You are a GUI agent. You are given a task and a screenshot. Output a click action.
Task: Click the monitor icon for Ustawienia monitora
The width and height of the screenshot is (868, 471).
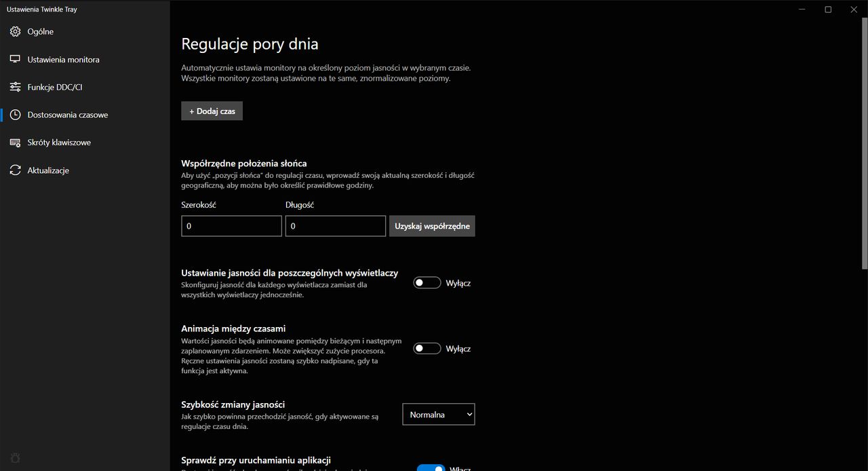coord(15,59)
